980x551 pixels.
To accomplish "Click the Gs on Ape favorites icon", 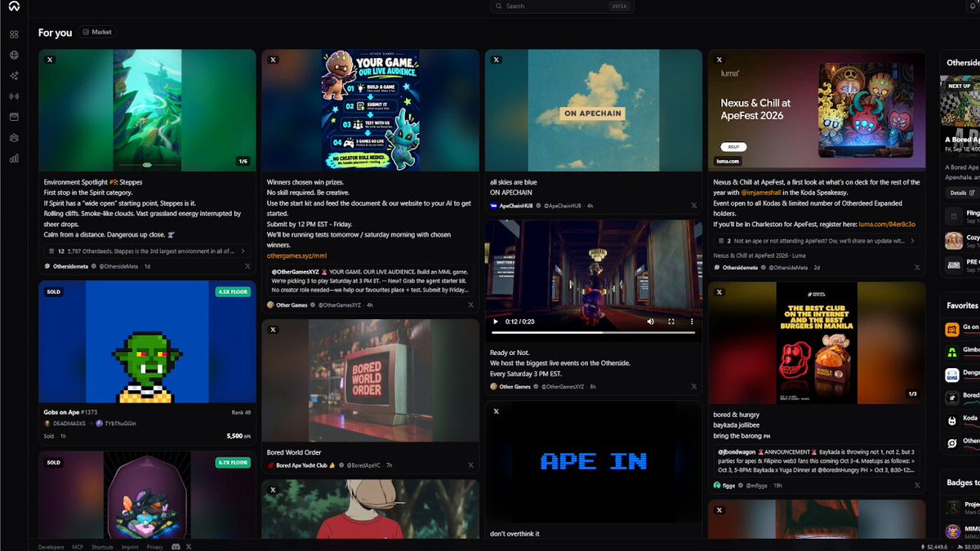I will 951,330.
